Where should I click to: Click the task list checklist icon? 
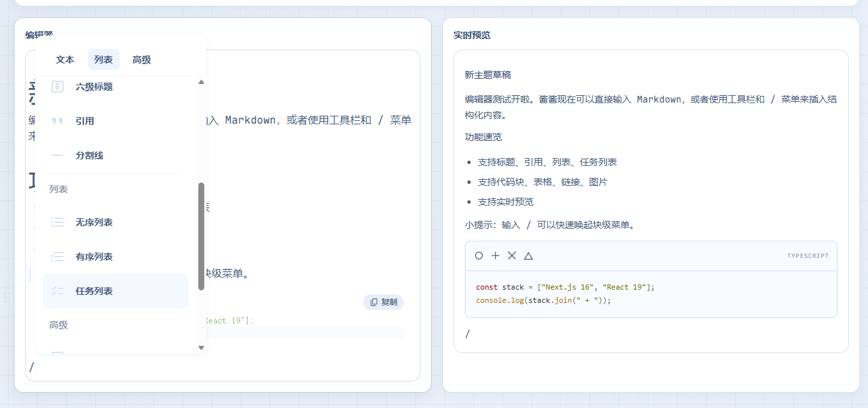click(58, 291)
